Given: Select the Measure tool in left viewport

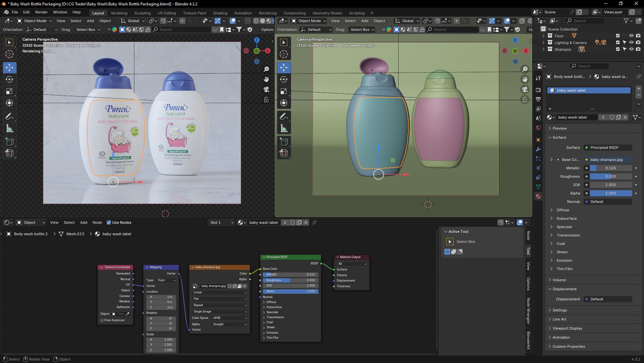Looking at the screenshot, I should [9, 128].
